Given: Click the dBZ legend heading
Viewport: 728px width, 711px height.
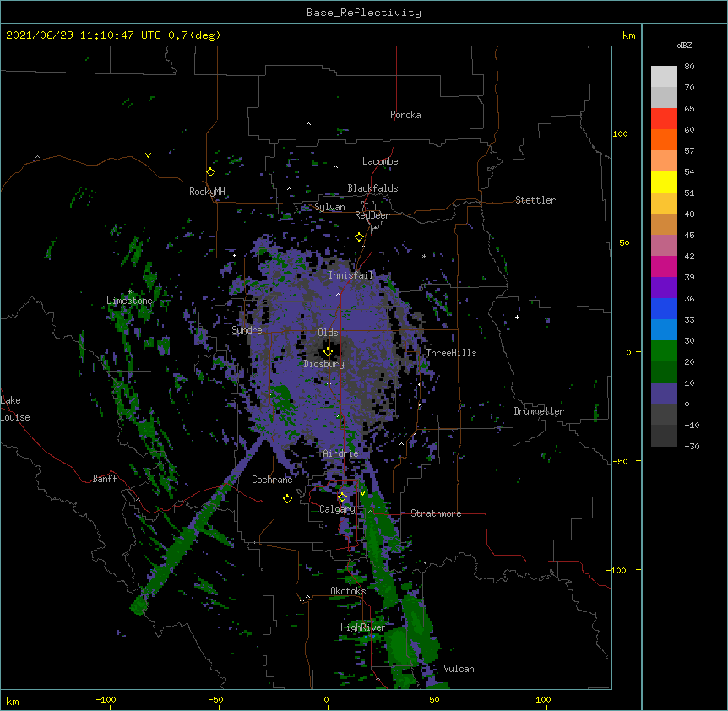Looking at the screenshot, I should pyautogui.click(x=684, y=46).
